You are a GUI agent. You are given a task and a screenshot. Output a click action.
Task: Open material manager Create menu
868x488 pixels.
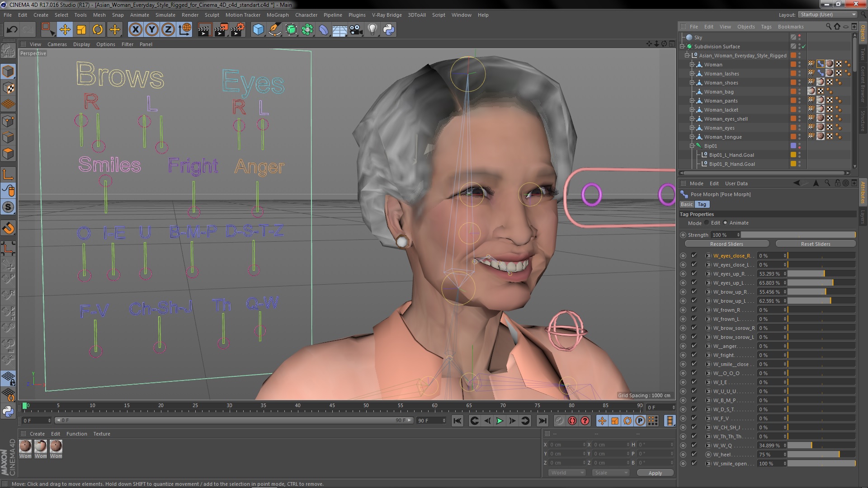37,434
